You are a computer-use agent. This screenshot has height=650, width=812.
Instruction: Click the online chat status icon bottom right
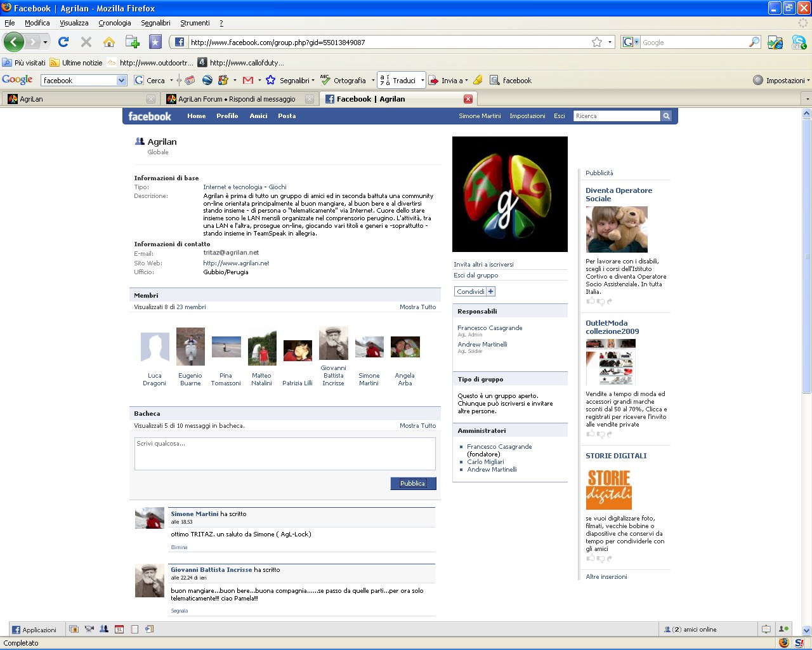pos(783,629)
